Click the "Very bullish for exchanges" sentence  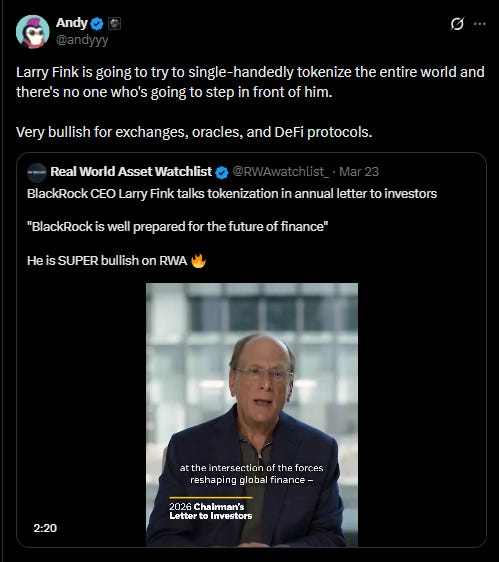tap(194, 132)
